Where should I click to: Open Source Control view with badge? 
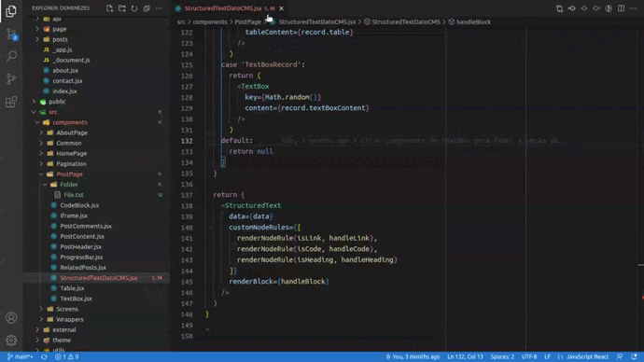coord(11,35)
